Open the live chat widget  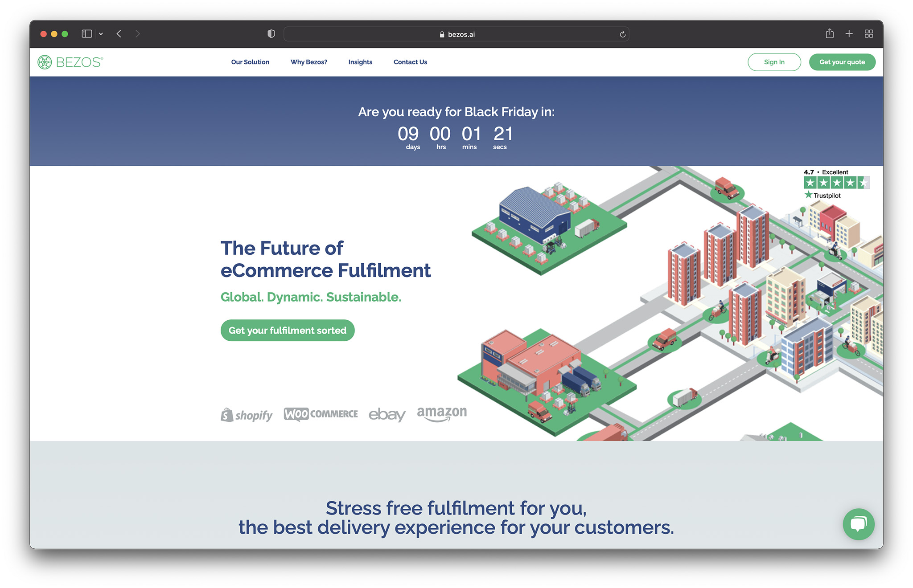click(858, 524)
